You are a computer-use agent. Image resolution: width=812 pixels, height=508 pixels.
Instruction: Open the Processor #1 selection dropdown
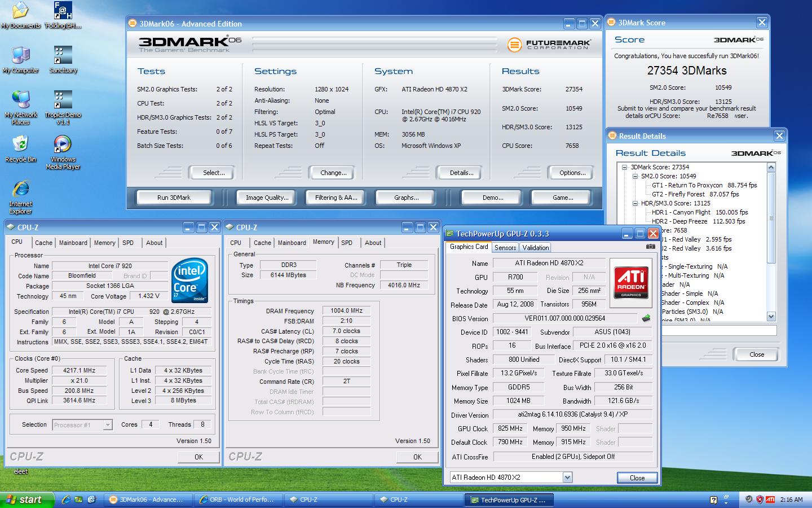point(108,425)
